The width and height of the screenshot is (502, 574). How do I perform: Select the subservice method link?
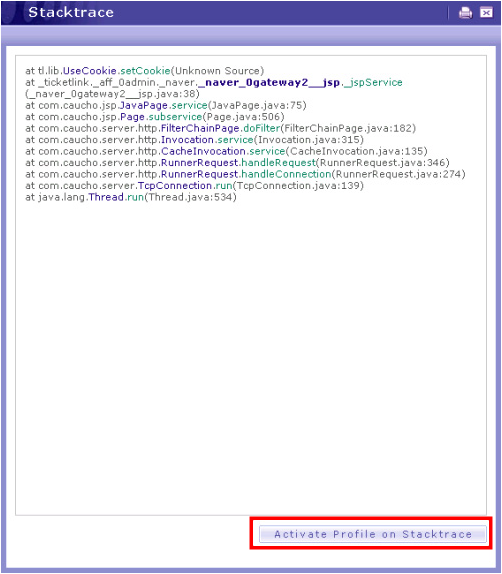click(x=175, y=117)
